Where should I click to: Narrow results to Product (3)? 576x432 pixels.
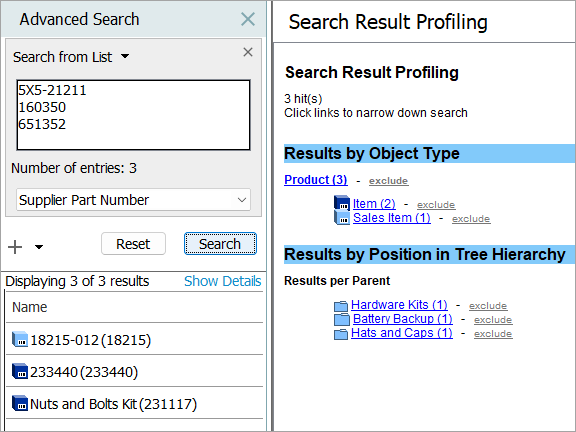(x=316, y=180)
